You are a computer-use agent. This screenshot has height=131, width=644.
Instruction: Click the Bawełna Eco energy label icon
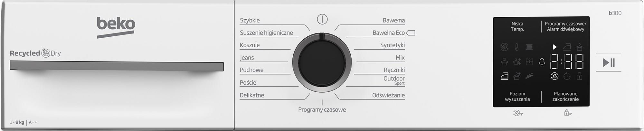pyautogui.click(x=411, y=33)
